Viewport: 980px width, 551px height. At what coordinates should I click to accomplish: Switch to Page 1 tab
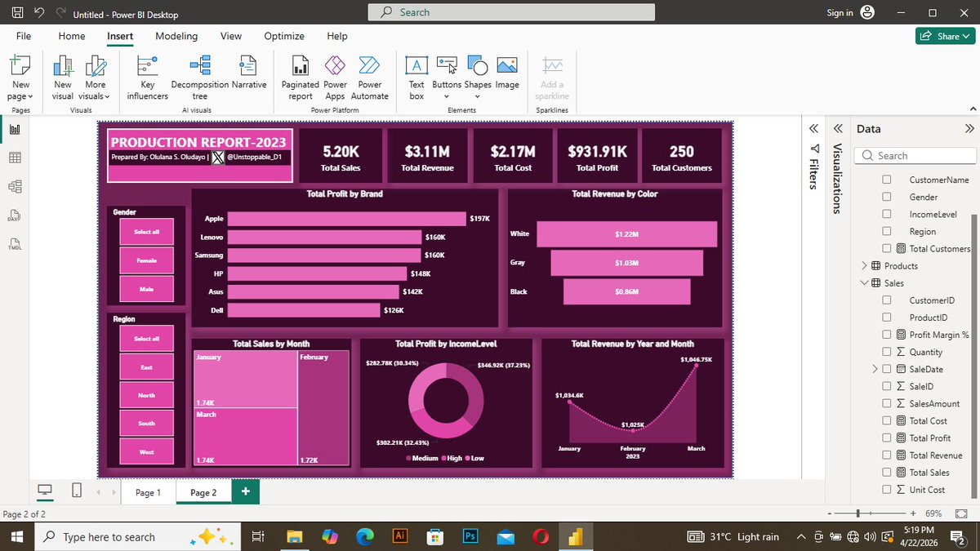(148, 492)
